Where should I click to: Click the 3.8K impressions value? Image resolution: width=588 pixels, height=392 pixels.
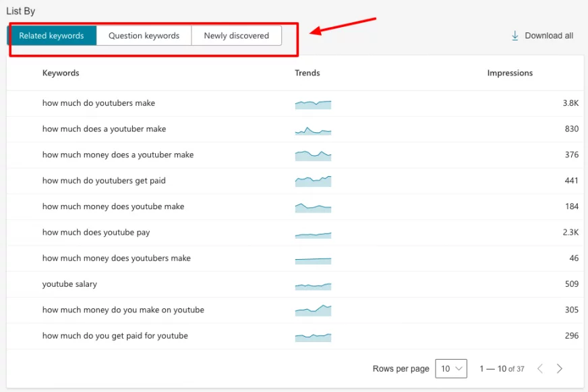[570, 103]
